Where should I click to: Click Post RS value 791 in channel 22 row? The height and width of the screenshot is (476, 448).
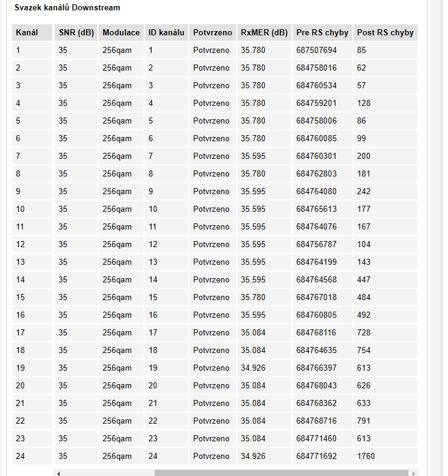[x=363, y=421]
